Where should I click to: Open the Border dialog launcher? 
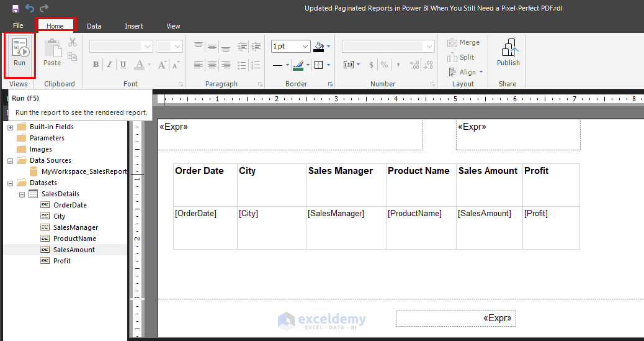(330, 84)
